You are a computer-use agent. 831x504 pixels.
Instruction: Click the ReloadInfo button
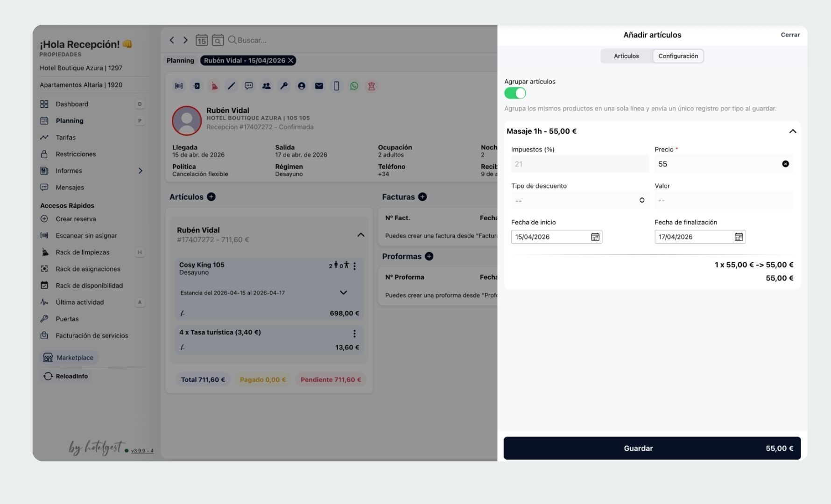click(66, 376)
